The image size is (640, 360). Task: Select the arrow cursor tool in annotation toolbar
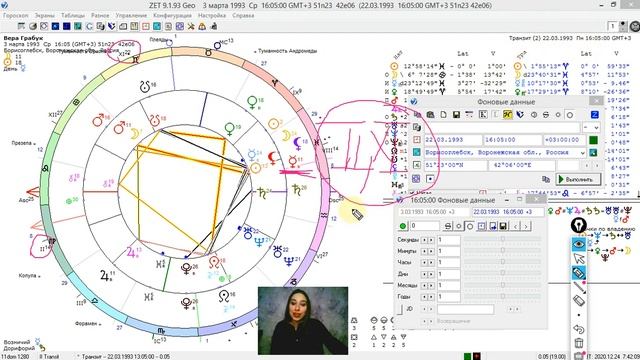click(579, 258)
